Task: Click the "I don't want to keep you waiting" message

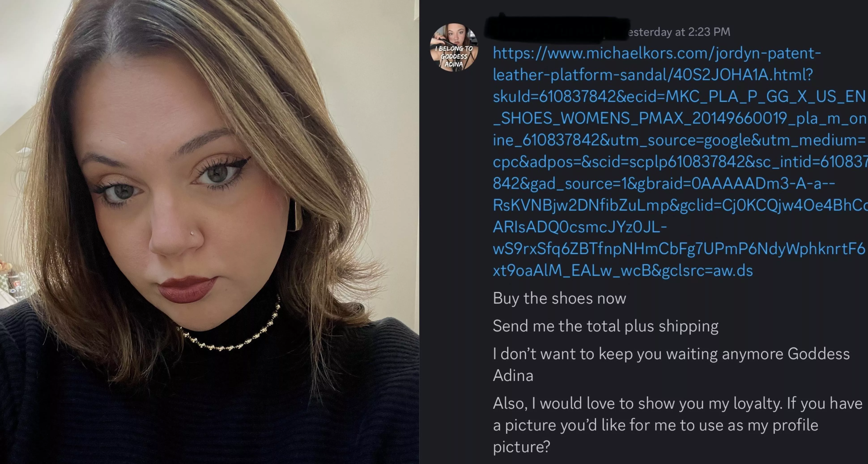Action: click(x=671, y=354)
